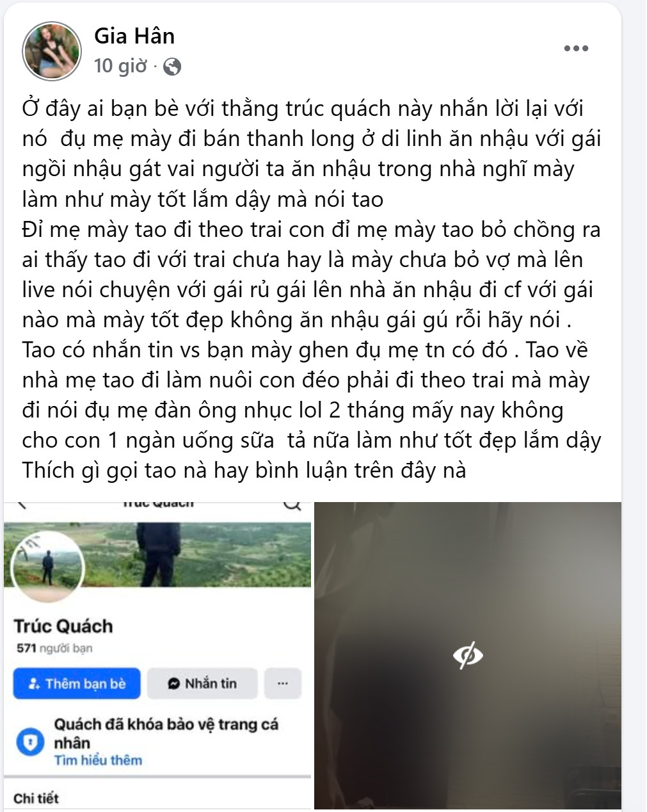
Task: Open the three-dot post options menu
Action: coord(576,49)
